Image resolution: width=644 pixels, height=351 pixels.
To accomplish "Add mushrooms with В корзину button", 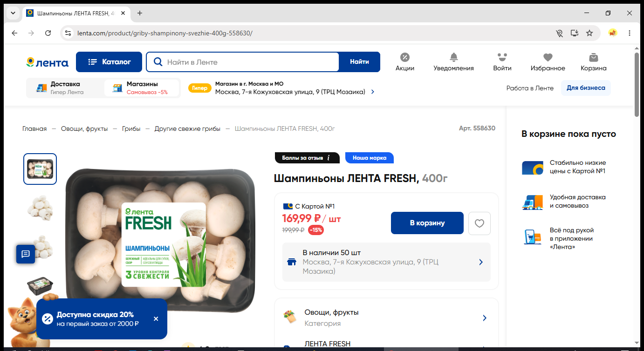I will (x=427, y=223).
